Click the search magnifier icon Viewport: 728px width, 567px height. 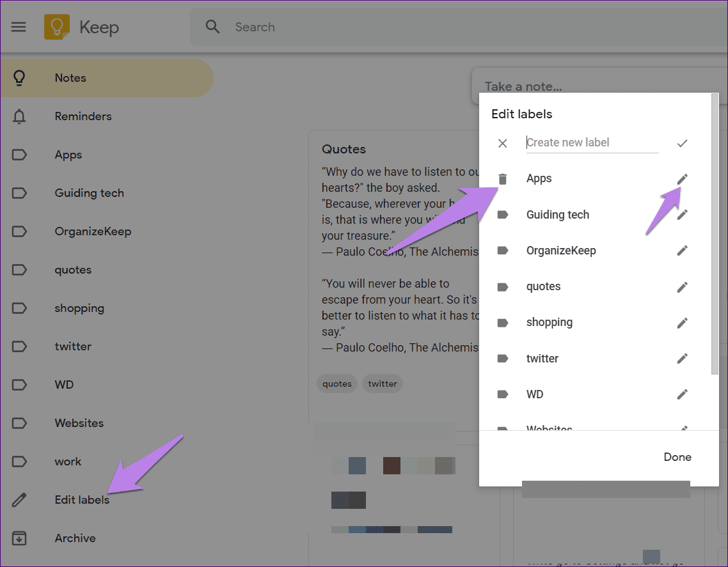click(x=212, y=27)
